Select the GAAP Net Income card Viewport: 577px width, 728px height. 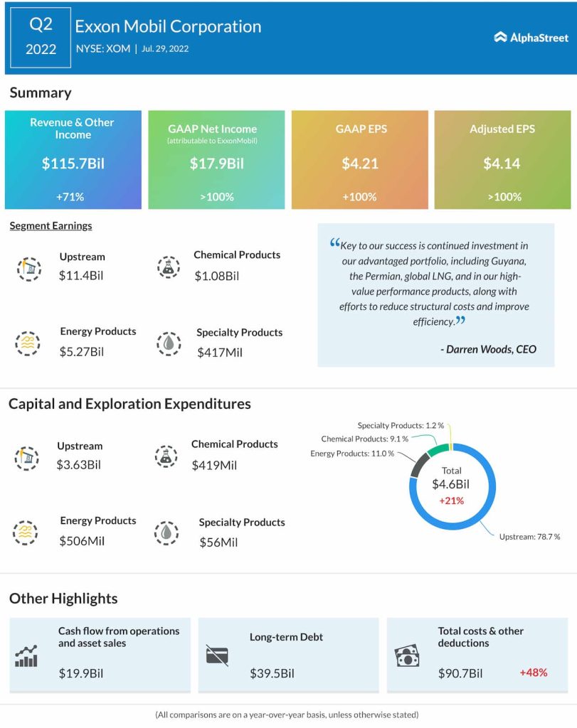pyautogui.click(x=216, y=159)
